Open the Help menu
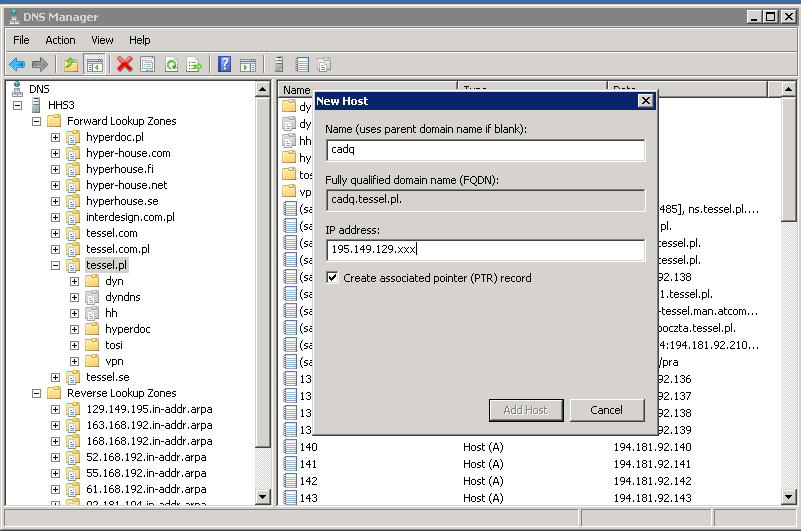Viewport: 801px width, 531px height. point(139,40)
